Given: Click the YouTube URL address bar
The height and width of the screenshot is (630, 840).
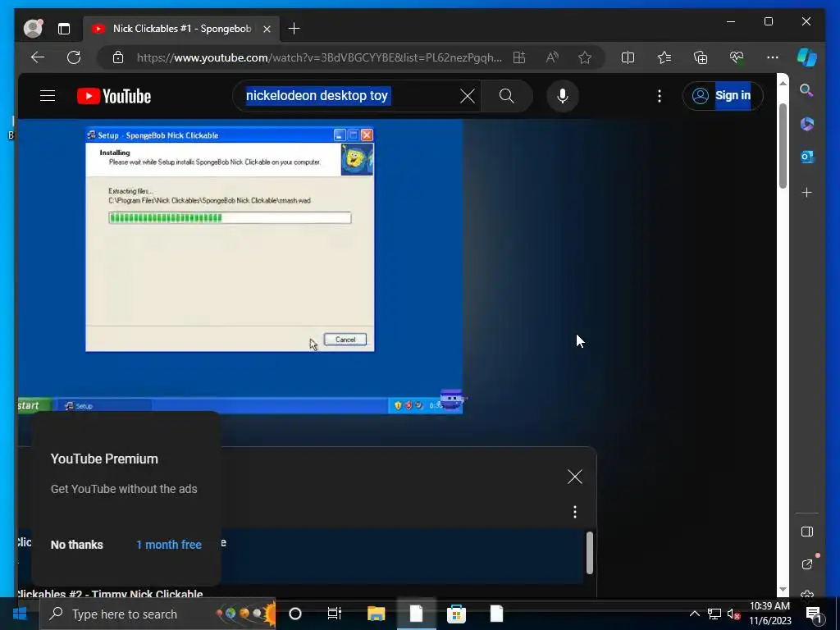Looking at the screenshot, I should (x=319, y=57).
